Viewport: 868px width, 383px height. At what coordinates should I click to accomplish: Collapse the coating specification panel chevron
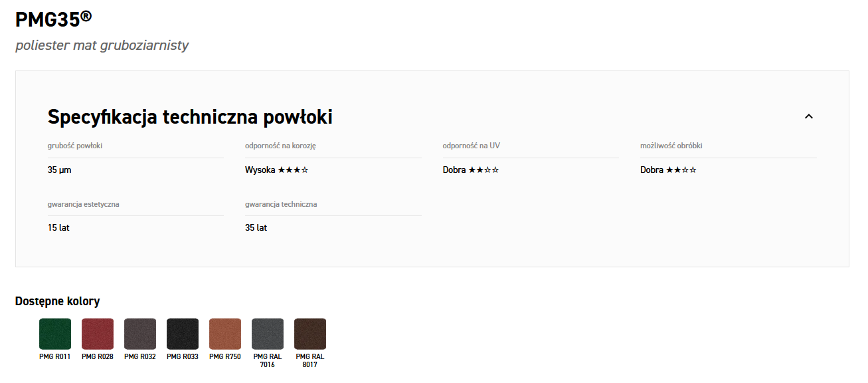(808, 116)
